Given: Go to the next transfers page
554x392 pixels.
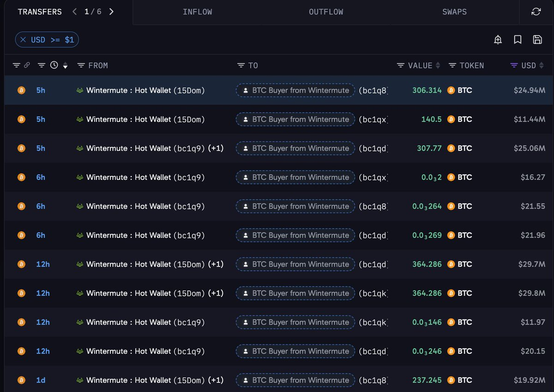Looking at the screenshot, I should click(x=111, y=12).
